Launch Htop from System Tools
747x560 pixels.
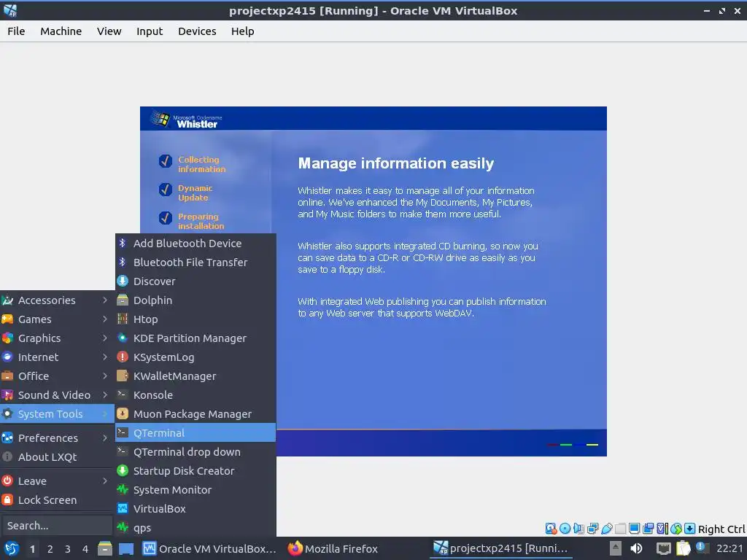tap(196, 319)
